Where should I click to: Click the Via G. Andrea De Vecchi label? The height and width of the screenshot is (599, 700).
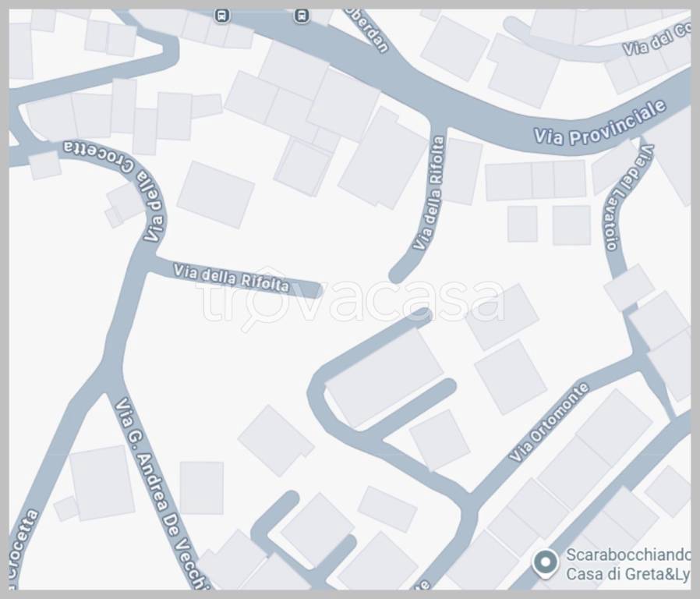pos(161,493)
